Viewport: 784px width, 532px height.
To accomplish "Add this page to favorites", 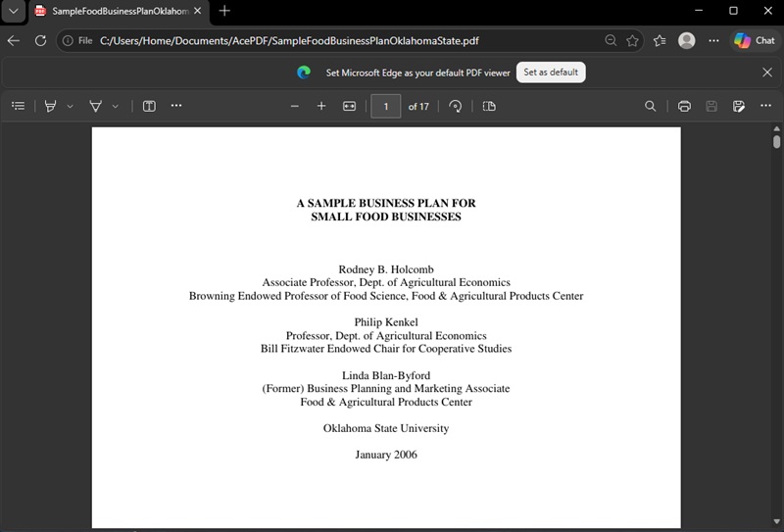I will coord(632,40).
